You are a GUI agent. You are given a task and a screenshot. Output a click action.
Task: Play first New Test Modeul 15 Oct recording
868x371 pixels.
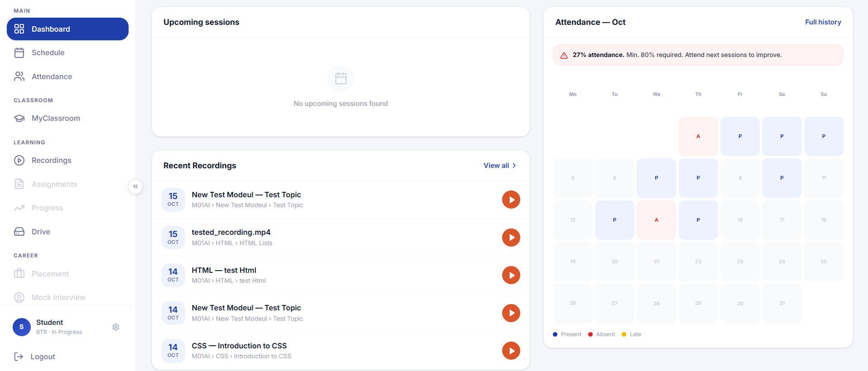click(511, 200)
